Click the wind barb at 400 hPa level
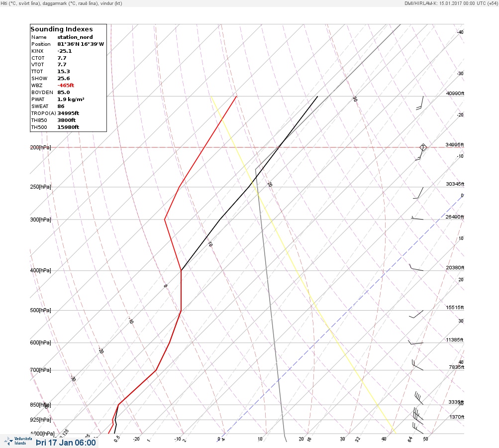This screenshot has height=448, width=499. click(x=416, y=267)
